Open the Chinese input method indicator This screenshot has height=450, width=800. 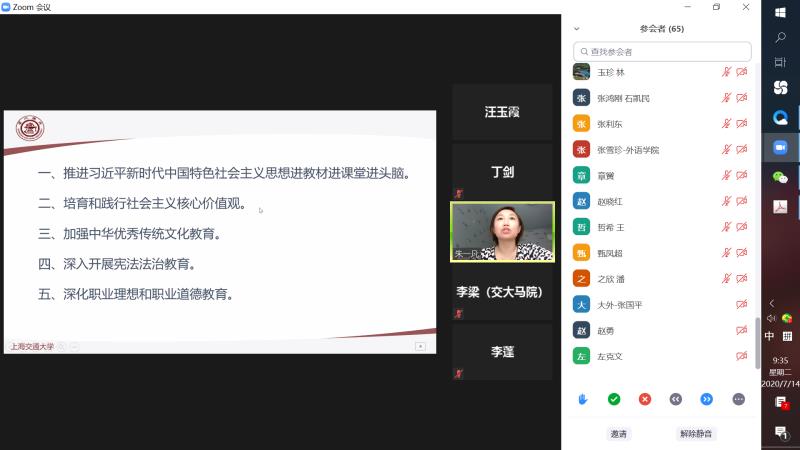(x=770, y=336)
